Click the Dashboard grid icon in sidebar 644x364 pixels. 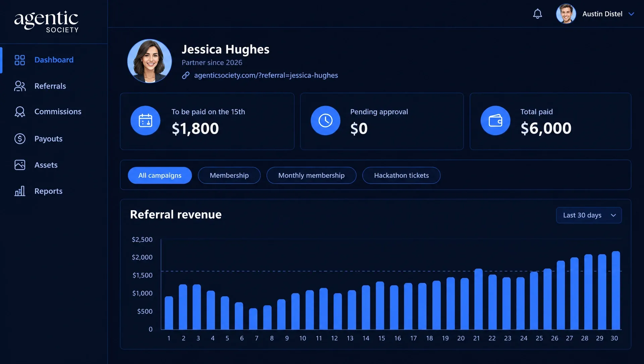point(20,60)
